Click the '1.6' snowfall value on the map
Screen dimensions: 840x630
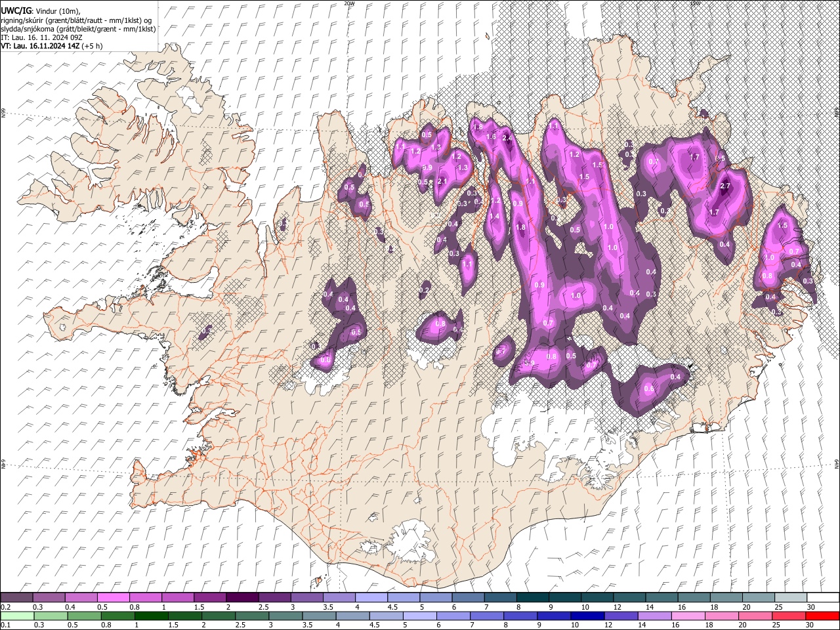point(491,136)
